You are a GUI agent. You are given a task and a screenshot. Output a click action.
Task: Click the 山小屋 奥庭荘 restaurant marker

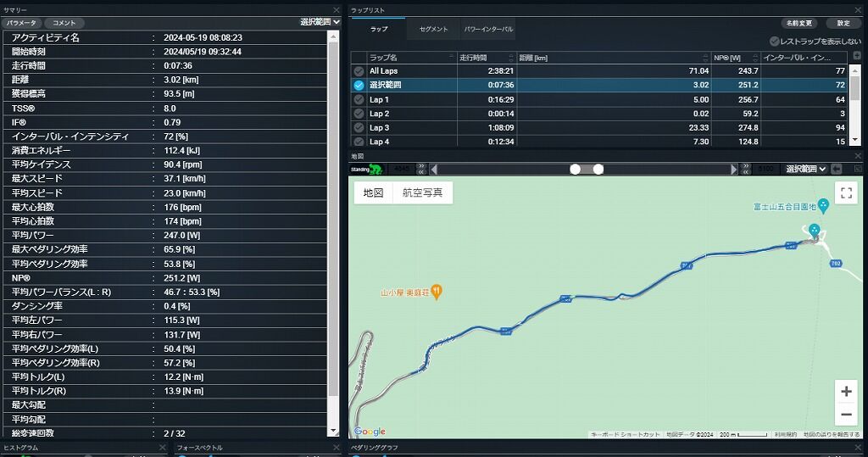[437, 292]
